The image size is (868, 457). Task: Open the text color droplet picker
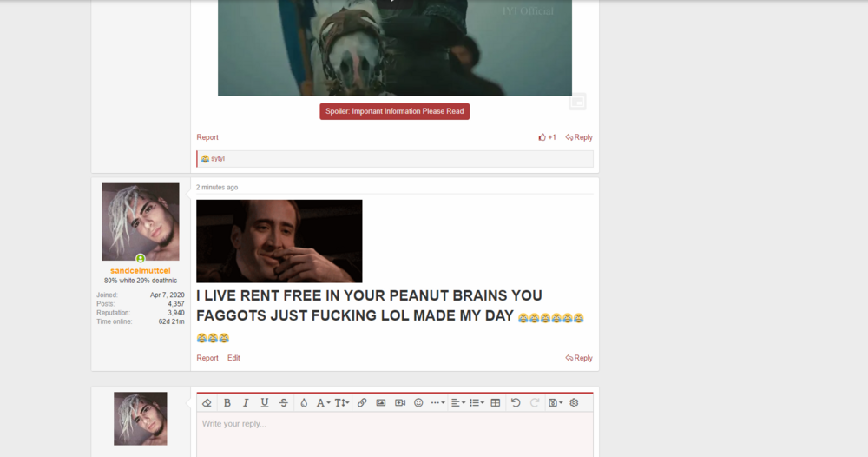[304, 403]
